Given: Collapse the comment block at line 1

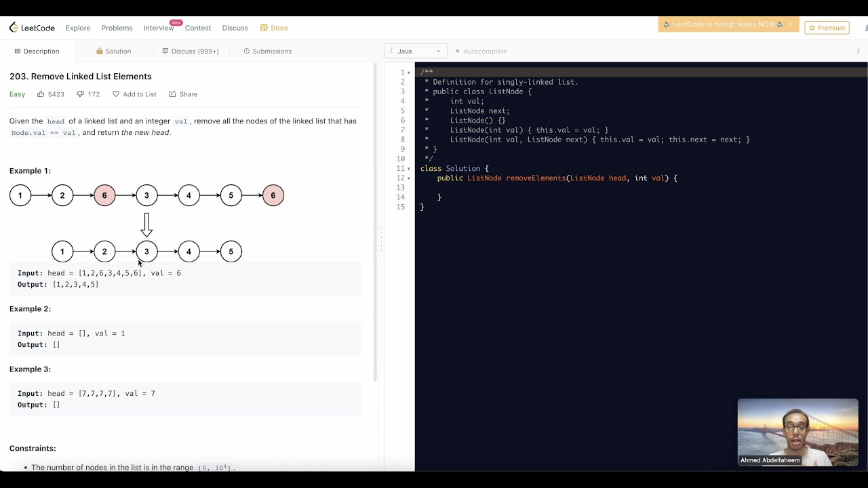Looking at the screenshot, I should (409, 73).
